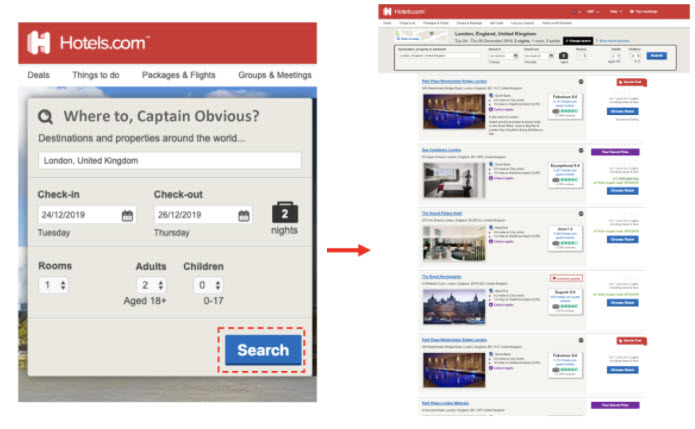Click Collect nights icon on Sea Containers London
695x429 pixels.
[491, 178]
